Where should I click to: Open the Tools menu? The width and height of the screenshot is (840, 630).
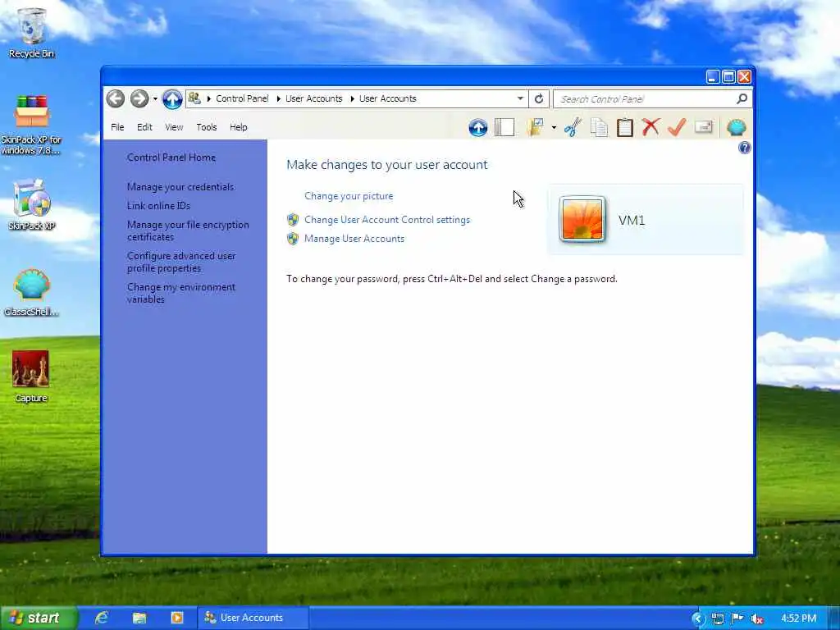pyautogui.click(x=206, y=127)
